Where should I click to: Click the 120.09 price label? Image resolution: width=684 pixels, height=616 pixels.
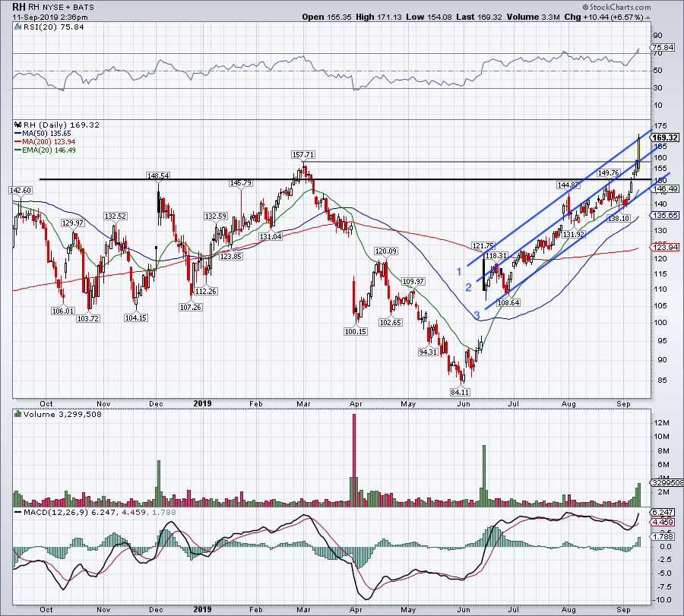click(385, 251)
